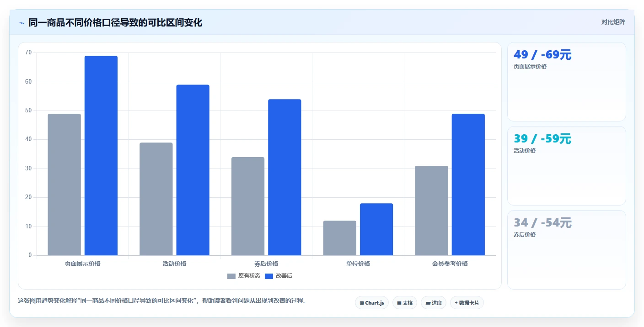Click the y-axis value 40
The image size is (644, 327).
[x=28, y=140]
